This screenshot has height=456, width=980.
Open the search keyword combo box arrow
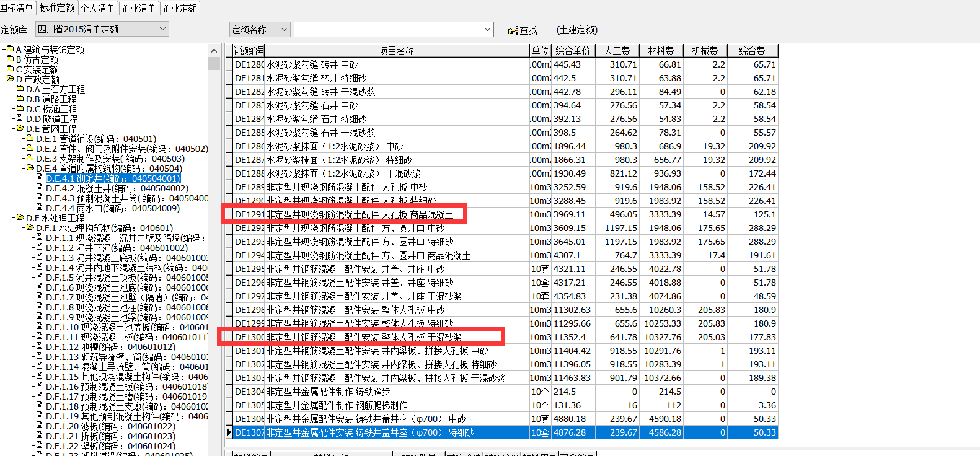[487, 29]
